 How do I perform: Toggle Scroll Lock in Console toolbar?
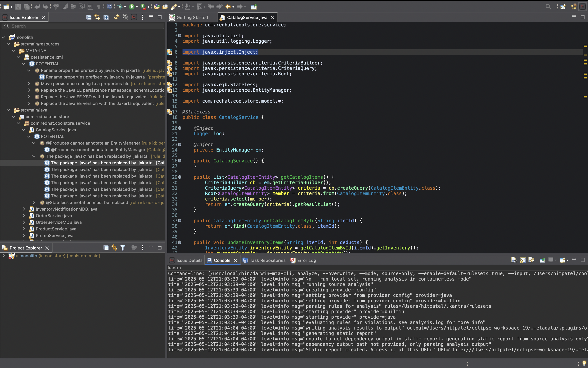pyautogui.click(x=523, y=260)
